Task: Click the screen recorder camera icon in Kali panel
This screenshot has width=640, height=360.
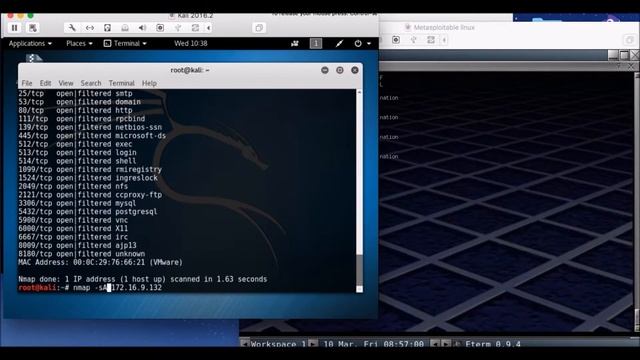Action: (295, 43)
